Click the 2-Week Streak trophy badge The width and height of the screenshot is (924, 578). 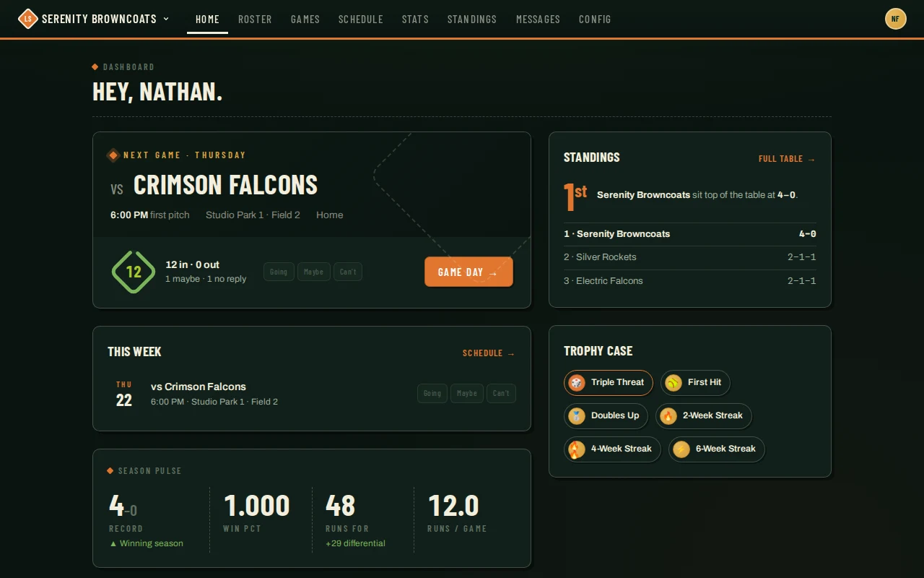point(704,416)
